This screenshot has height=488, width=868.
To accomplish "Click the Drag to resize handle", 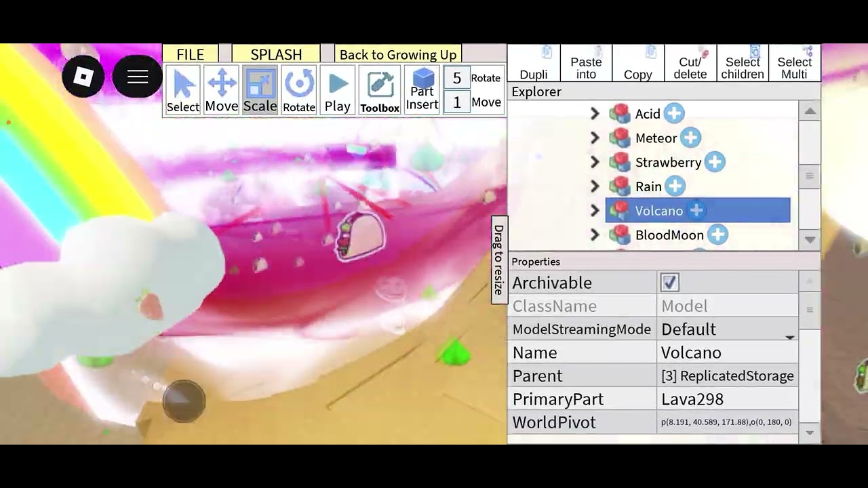I will [499, 260].
